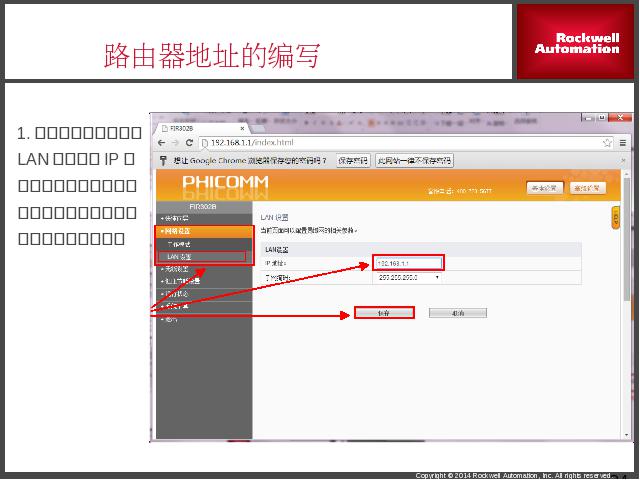Click the browser back arrow

tap(162, 143)
